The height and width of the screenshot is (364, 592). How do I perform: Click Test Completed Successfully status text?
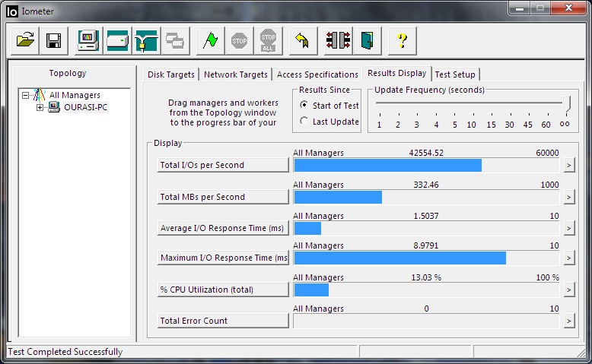[65, 352]
